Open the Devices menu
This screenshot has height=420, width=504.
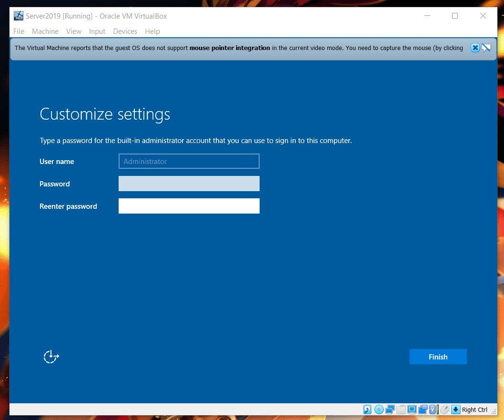click(x=125, y=31)
